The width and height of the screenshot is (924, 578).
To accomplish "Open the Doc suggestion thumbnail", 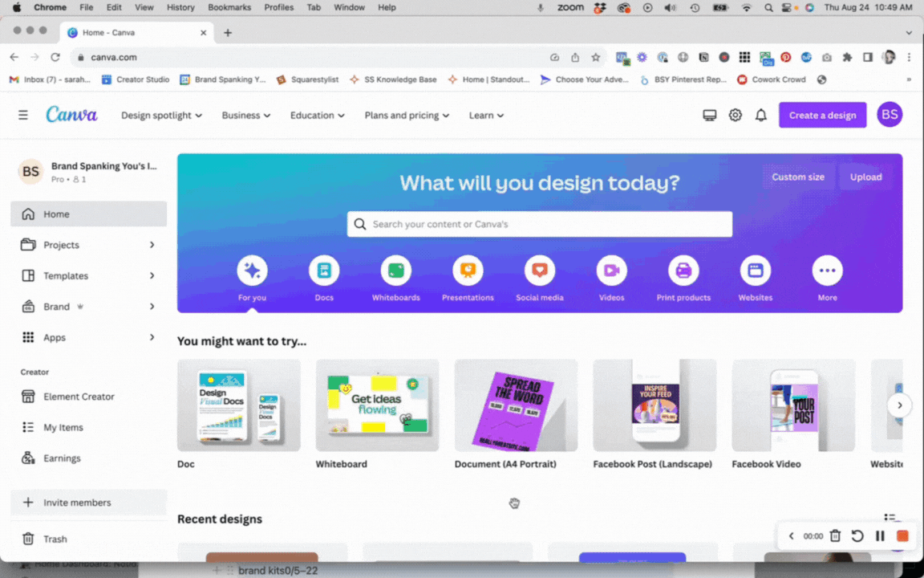I will 239,405.
